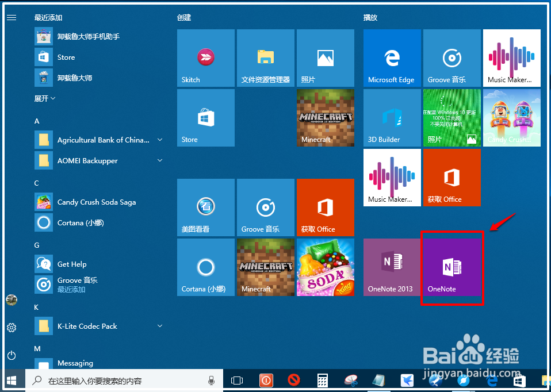The image size is (551, 392).
Task: Click the letter A index header
Action: pyautogui.click(x=37, y=121)
